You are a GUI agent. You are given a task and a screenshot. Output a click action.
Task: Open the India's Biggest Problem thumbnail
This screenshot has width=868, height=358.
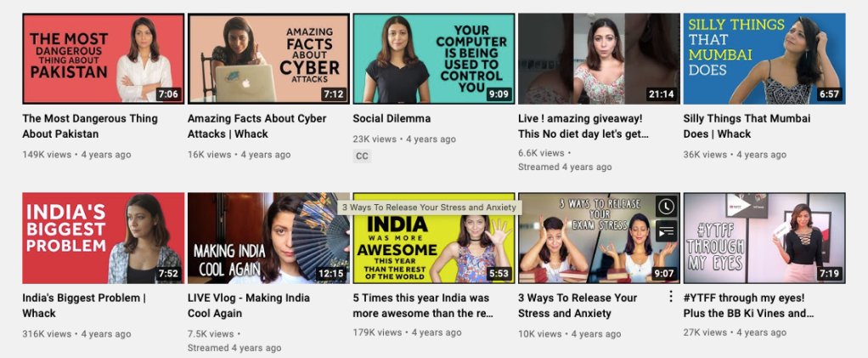point(103,238)
